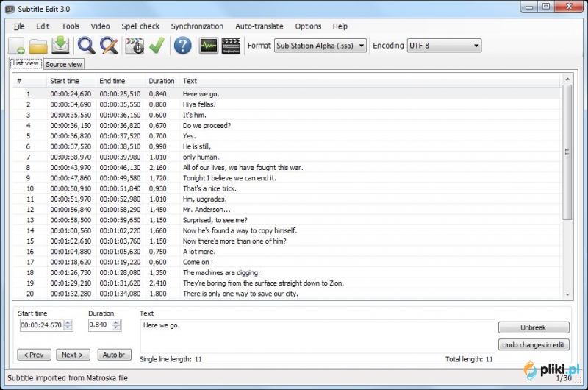The width and height of the screenshot is (588, 390).
Task: Click the Duration input field
Action: click(x=100, y=325)
